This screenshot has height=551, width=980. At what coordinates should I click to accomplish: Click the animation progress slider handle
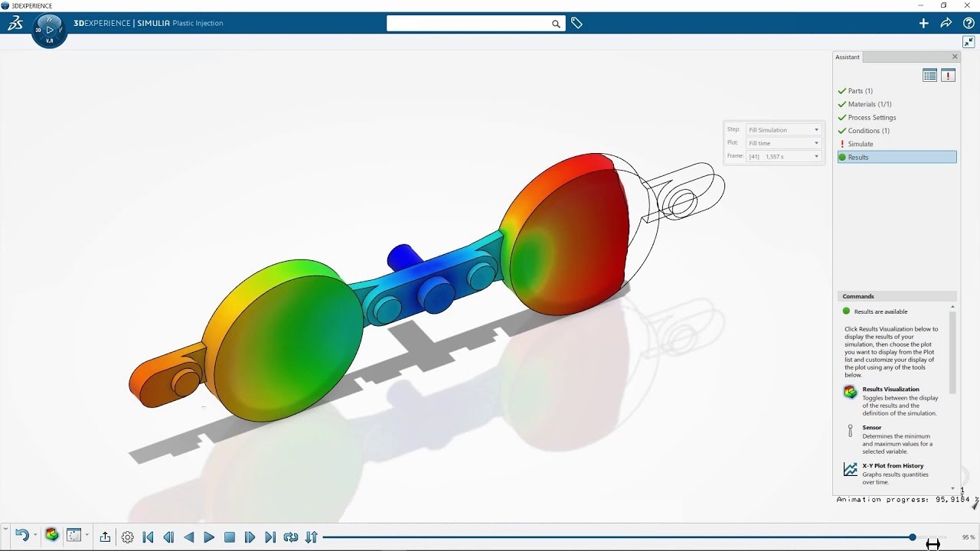point(913,537)
